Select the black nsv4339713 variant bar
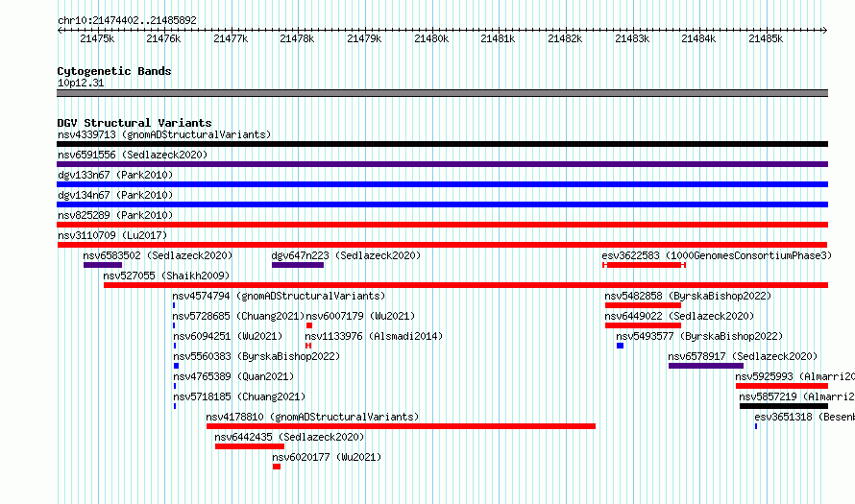Image resolution: width=855 pixels, height=504 pixels. point(442,144)
